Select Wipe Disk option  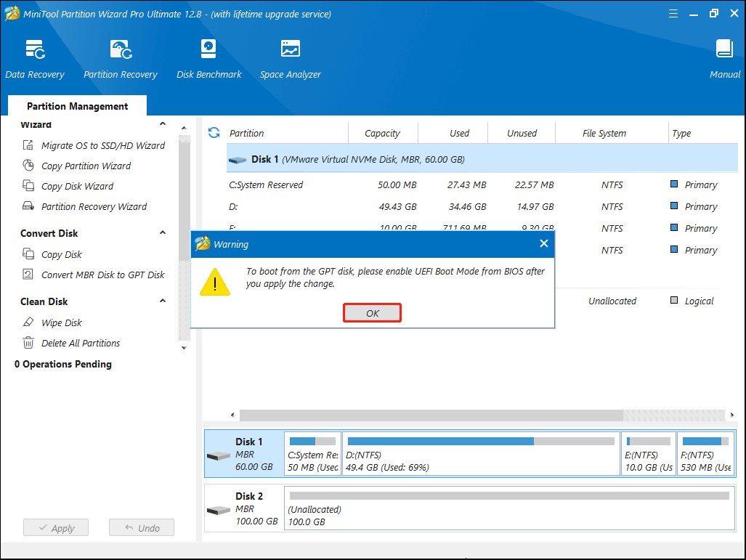click(x=61, y=322)
